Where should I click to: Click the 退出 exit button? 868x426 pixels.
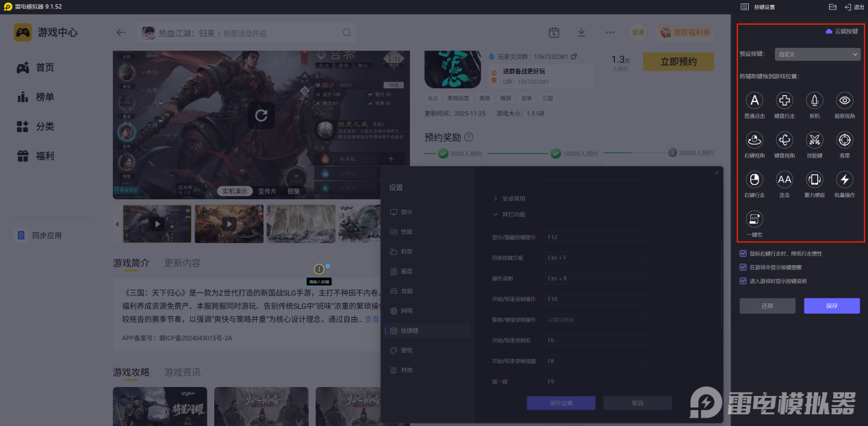click(x=854, y=7)
